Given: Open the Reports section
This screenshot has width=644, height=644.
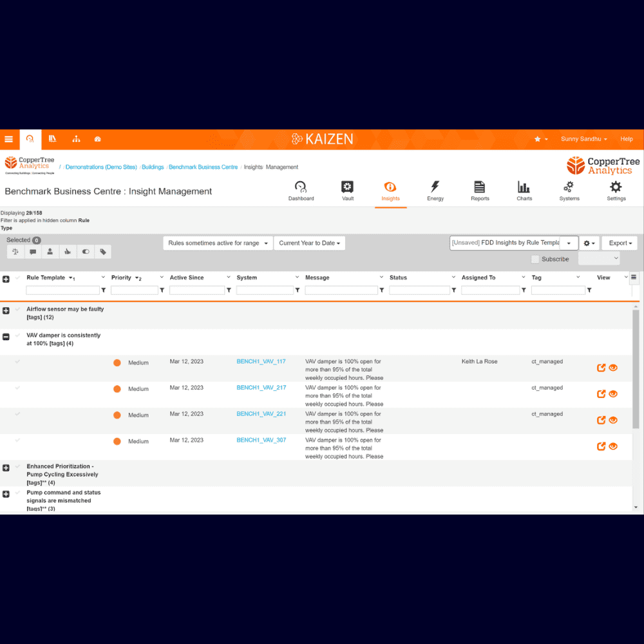Looking at the screenshot, I should point(480,191).
